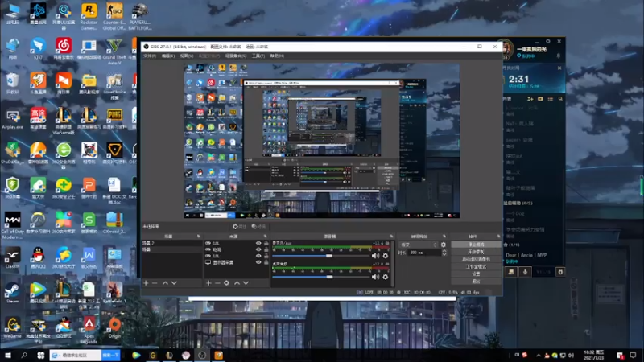Viewport: 644px width, 362px height.
Task: Open Origin desktop shortcut
Action: pyautogui.click(x=114, y=327)
